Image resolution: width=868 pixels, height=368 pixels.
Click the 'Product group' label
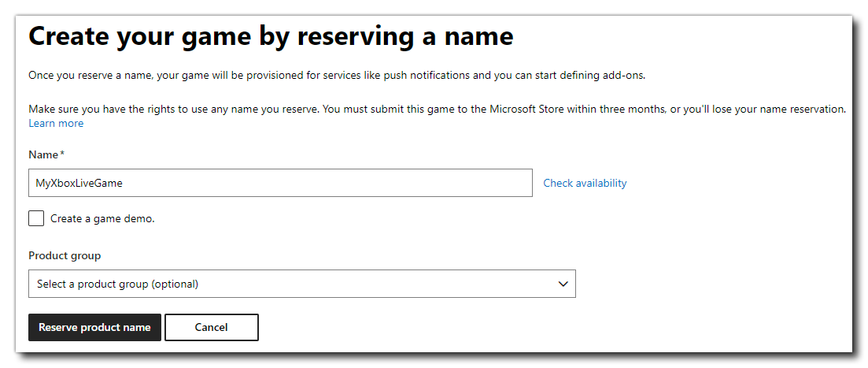coord(65,255)
